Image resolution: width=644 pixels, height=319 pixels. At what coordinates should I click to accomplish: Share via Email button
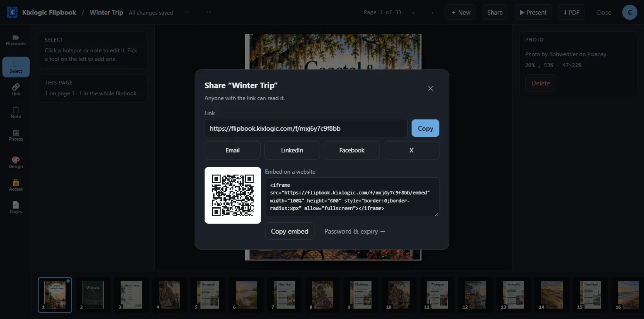[x=232, y=150]
